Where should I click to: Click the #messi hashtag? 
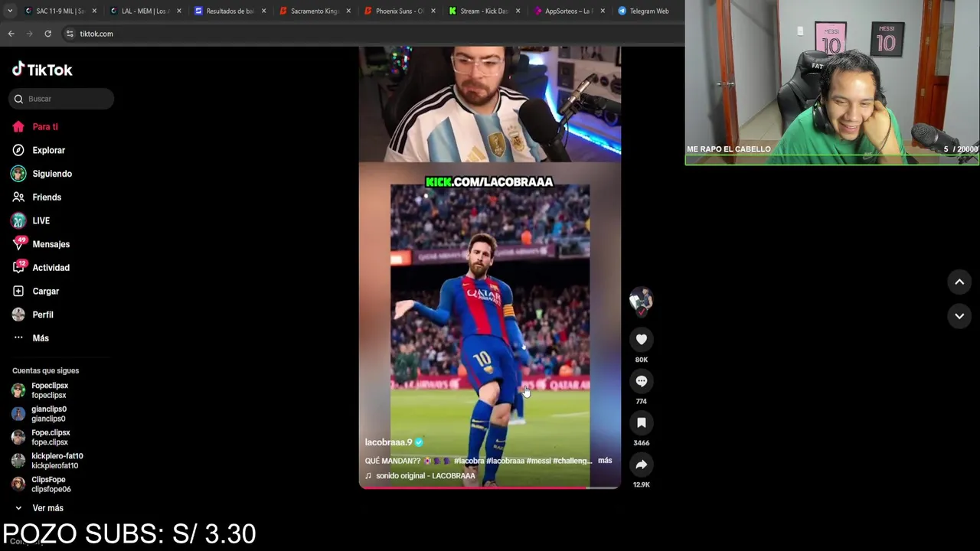538,461
